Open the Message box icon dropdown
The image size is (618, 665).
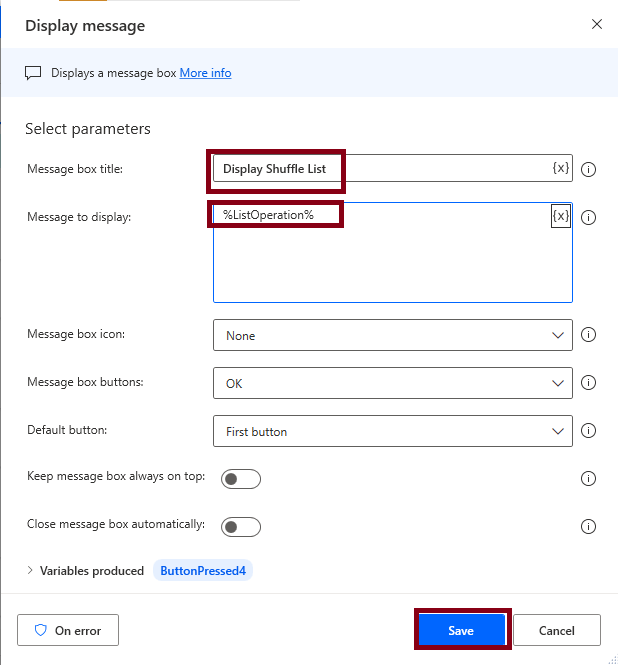coord(392,336)
